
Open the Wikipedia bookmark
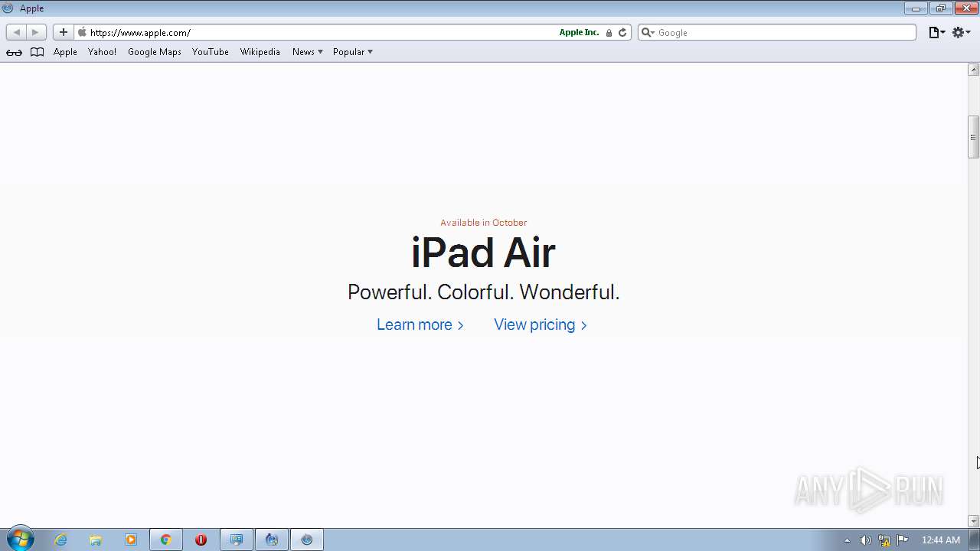pyautogui.click(x=260, y=52)
